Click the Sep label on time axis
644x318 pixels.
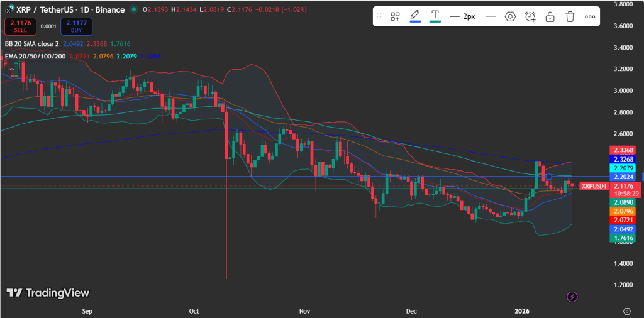point(87,312)
